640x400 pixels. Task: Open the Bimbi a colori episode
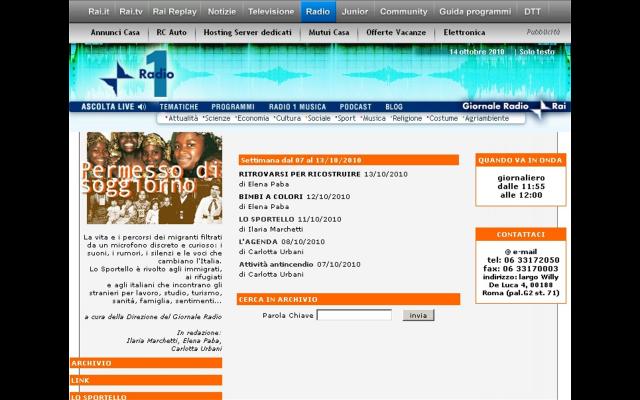(x=271, y=197)
